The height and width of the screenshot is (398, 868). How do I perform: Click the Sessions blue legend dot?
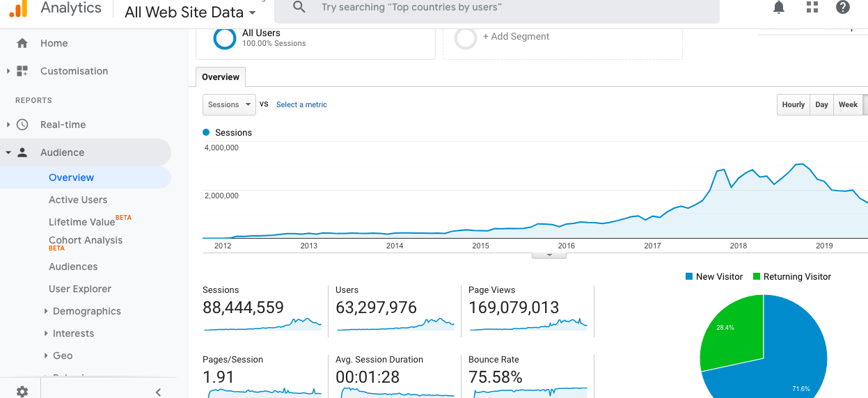[x=206, y=132]
